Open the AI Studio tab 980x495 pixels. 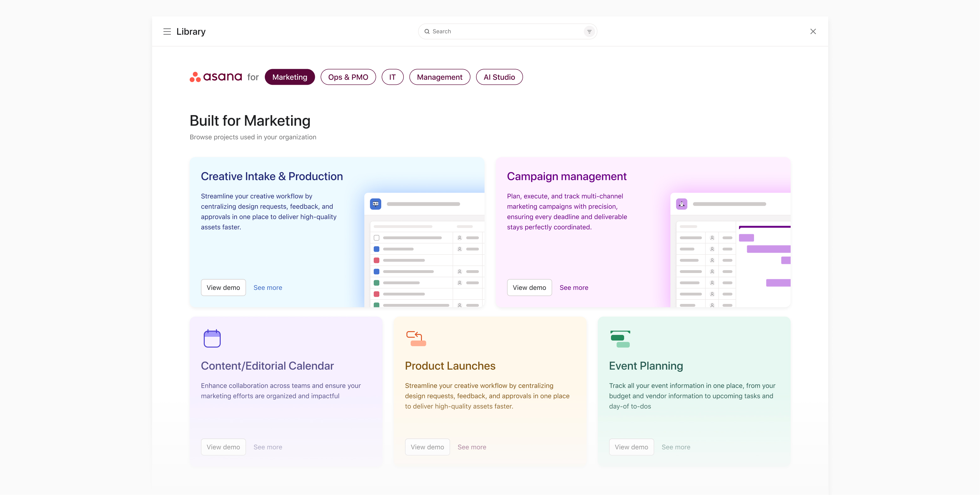point(499,77)
